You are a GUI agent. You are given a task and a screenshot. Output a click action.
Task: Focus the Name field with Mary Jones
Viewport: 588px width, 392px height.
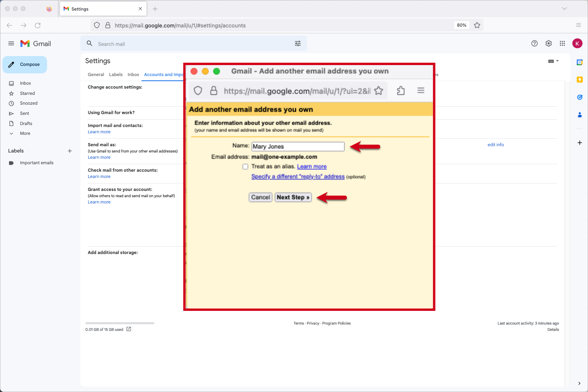[298, 147]
